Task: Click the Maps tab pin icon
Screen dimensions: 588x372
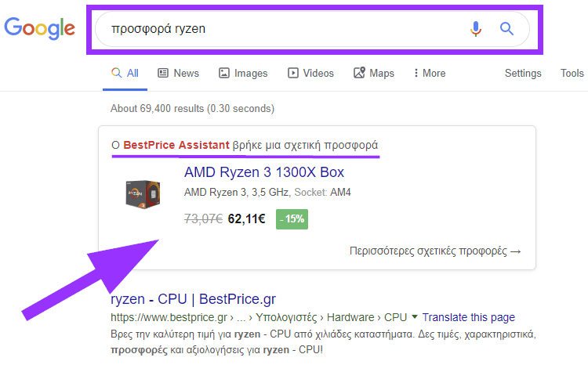Action: [359, 73]
